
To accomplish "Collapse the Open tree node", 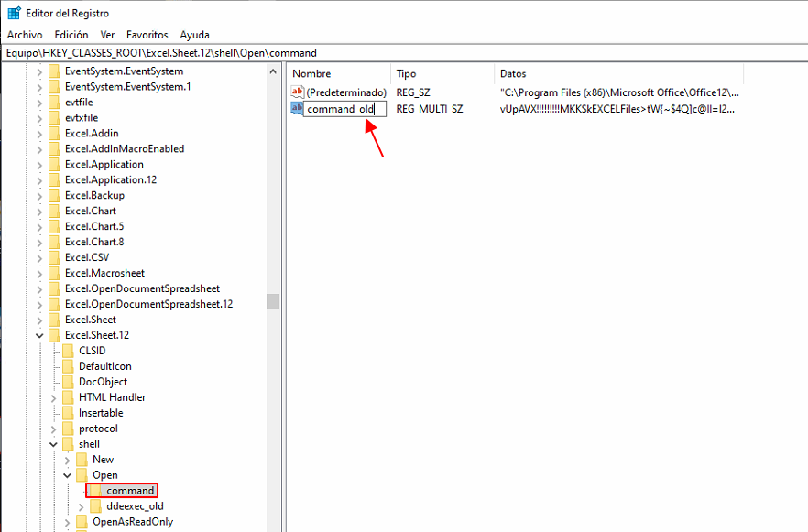I will [68, 475].
